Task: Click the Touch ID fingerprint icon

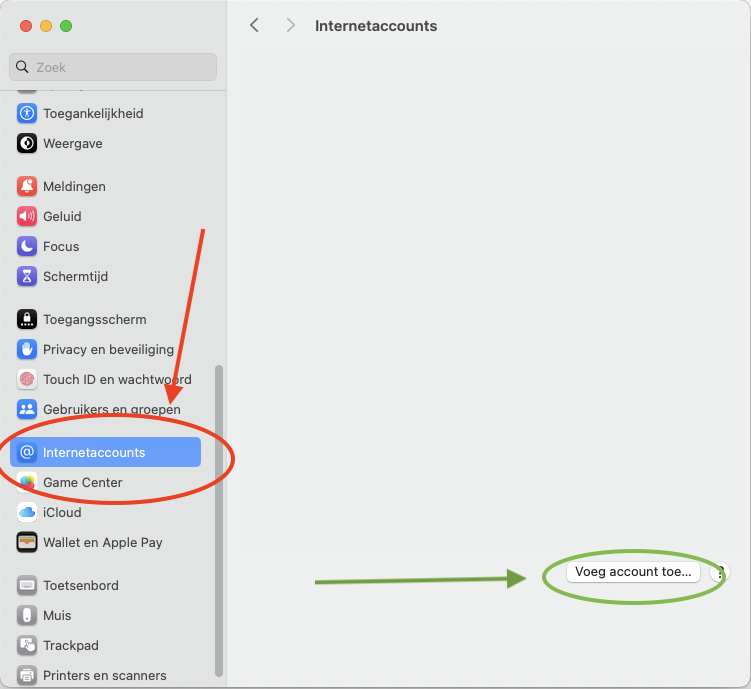Action: (27, 379)
